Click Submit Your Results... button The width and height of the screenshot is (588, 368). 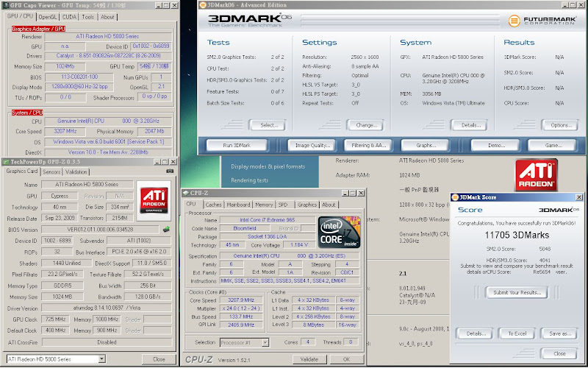[517, 292]
